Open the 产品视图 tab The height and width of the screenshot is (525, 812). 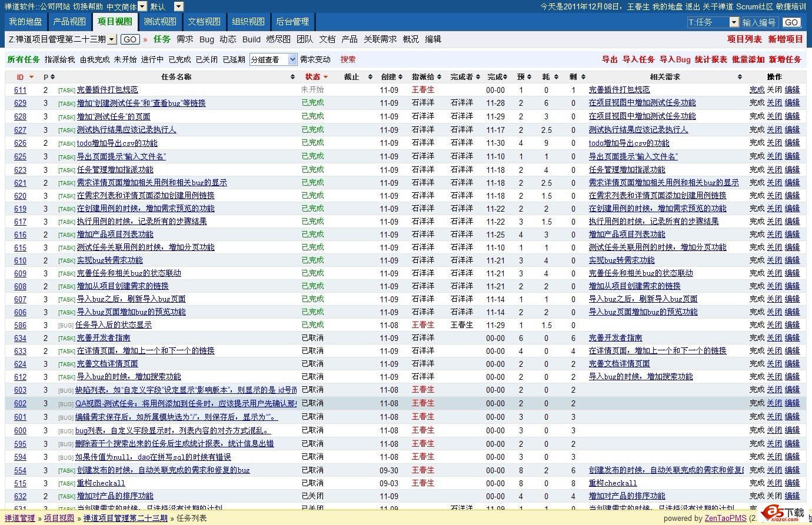point(69,22)
